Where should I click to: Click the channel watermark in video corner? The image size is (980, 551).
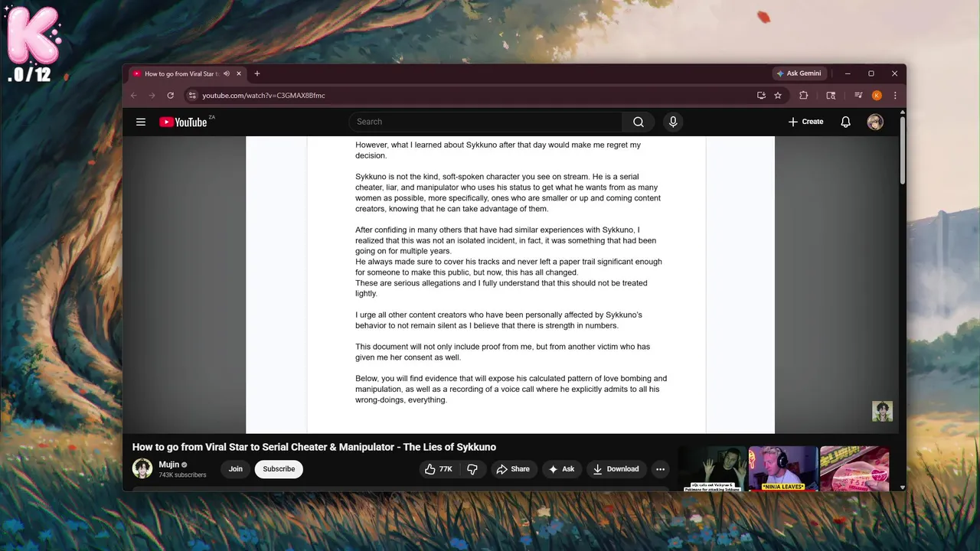pyautogui.click(x=882, y=411)
